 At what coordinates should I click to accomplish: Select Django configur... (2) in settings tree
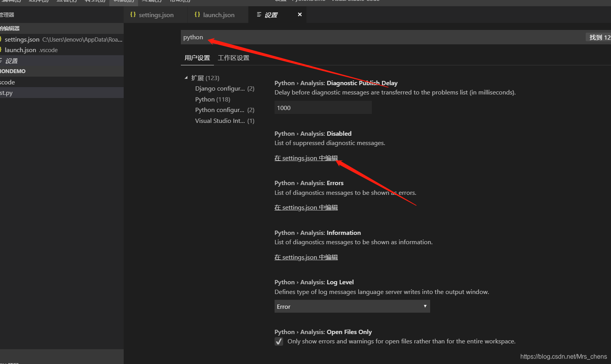(x=225, y=89)
